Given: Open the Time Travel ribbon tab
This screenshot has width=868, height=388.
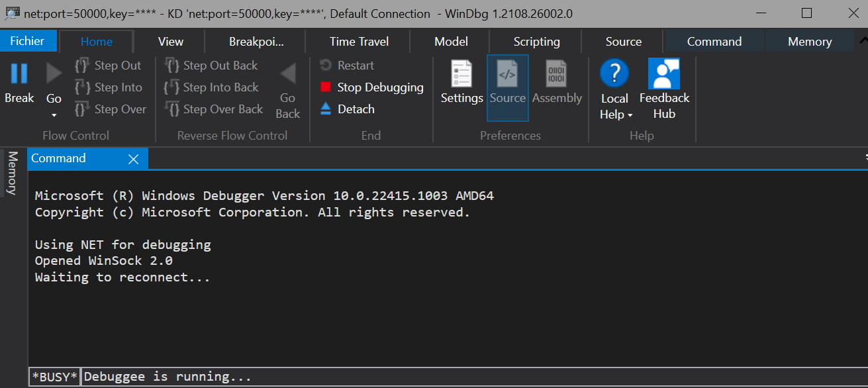Looking at the screenshot, I should pyautogui.click(x=359, y=42).
